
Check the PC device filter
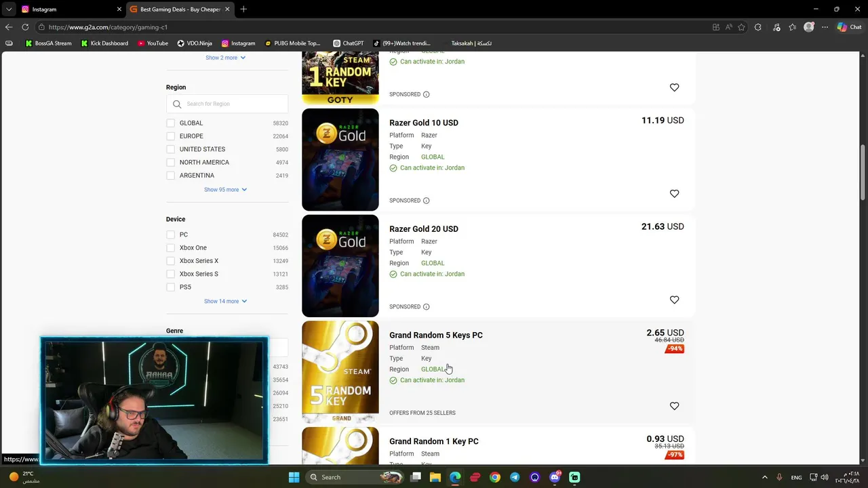click(x=171, y=235)
